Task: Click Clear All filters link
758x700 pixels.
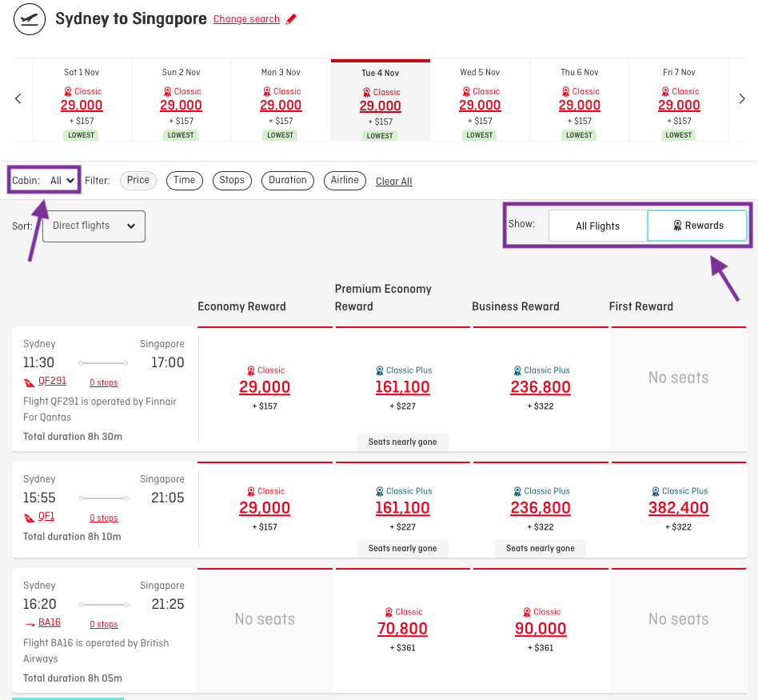Action: coord(394,182)
